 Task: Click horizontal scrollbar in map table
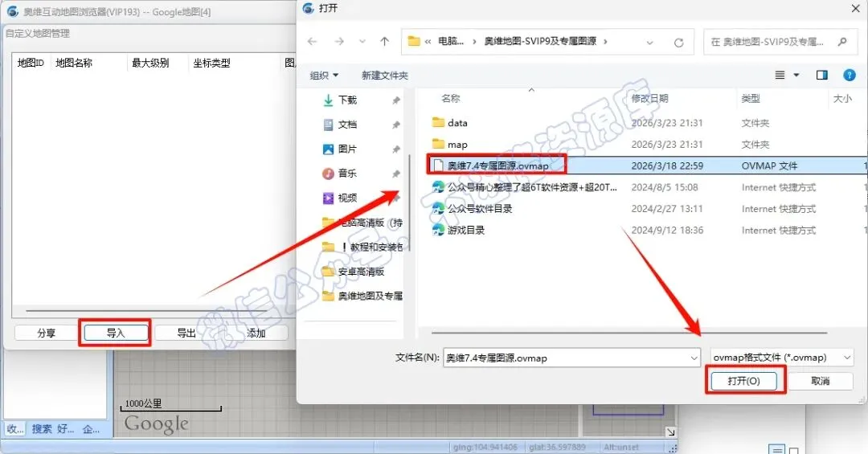(x=147, y=311)
